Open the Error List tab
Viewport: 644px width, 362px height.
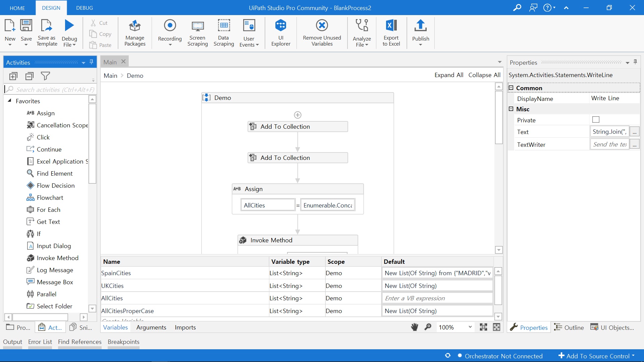40,342
